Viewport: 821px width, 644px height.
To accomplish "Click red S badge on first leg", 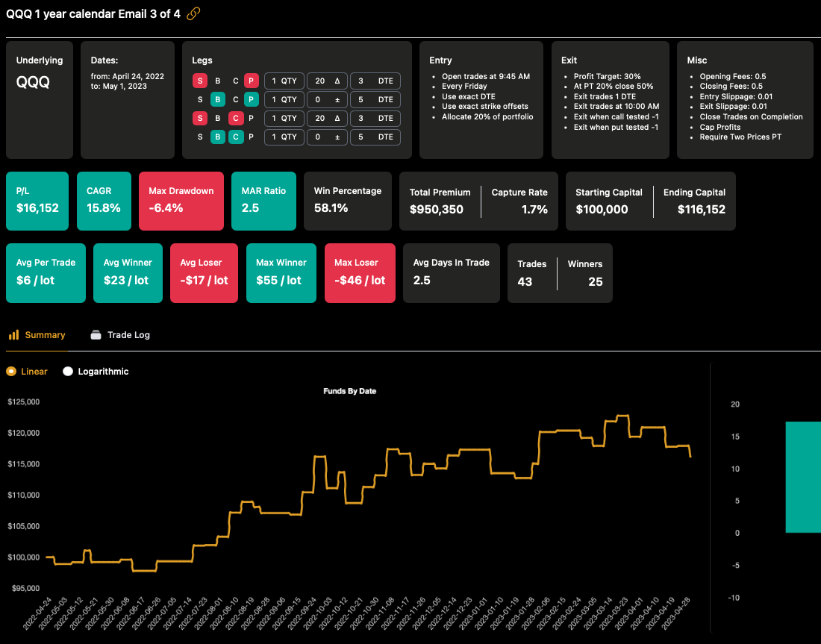I will pyautogui.click(x=200, y=81).
